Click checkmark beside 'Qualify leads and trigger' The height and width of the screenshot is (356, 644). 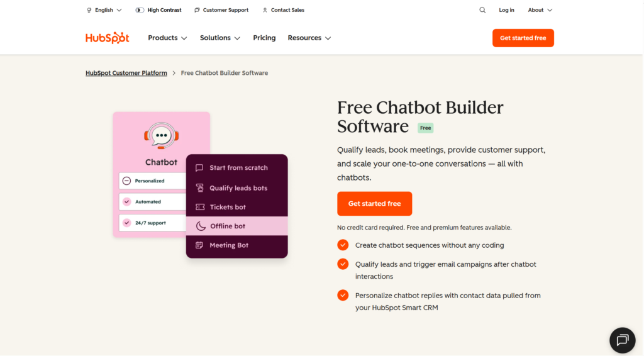[343, 264]
